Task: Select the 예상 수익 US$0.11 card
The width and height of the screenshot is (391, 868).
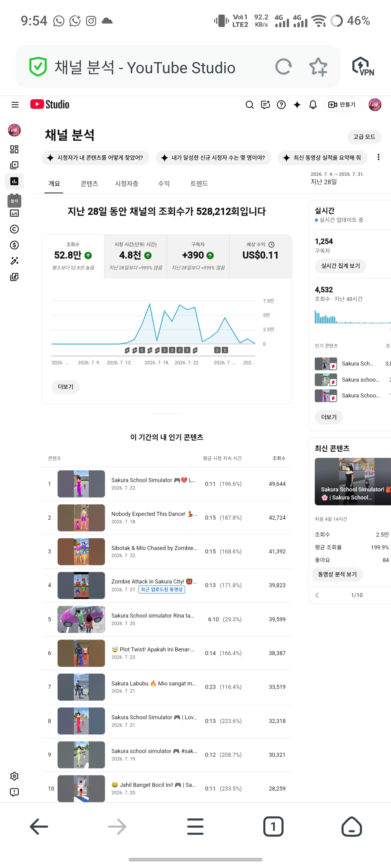Action: [x=260, y=256]
